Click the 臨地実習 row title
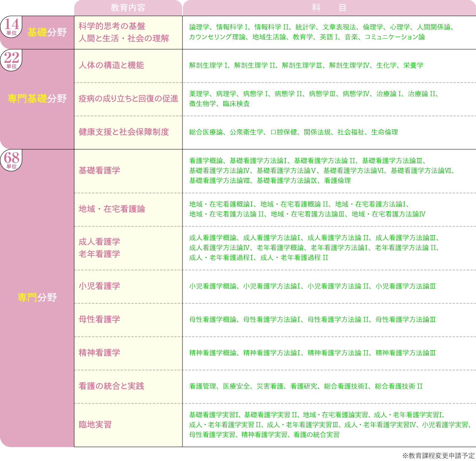The height and width of the screenshot is (461, 476). point(95,425)
